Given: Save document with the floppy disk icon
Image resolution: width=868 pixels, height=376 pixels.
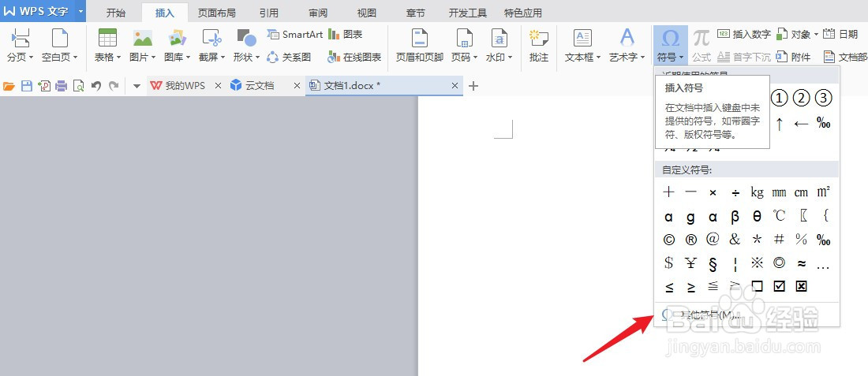Looking at the screenshot, I should pyautogui.click(x=27, y=86).
